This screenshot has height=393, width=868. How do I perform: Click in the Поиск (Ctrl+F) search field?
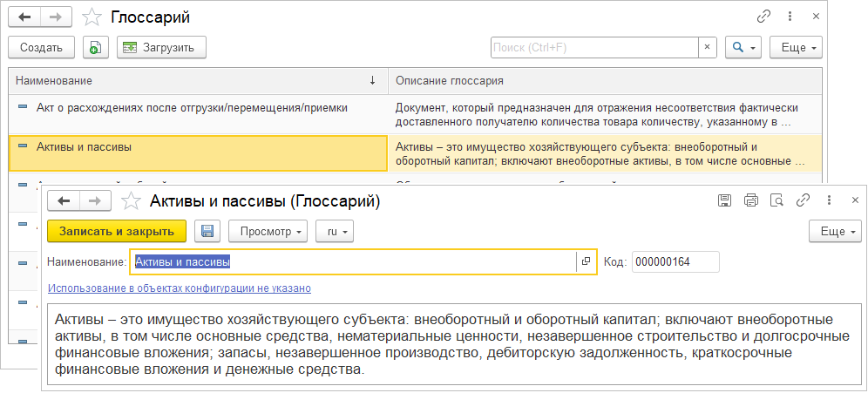593,48
